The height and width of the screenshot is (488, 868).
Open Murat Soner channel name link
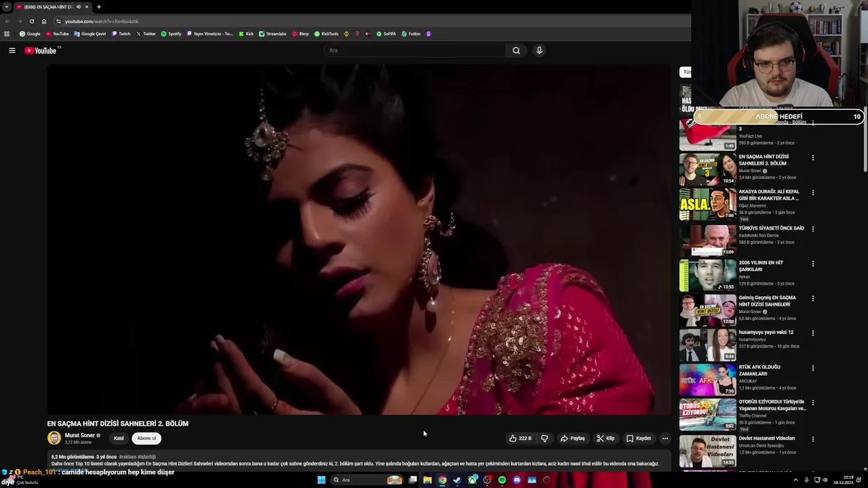click(79, 435)
